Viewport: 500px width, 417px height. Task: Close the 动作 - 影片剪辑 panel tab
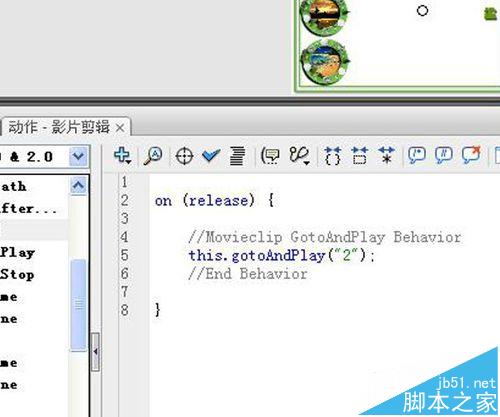[120, 128]
